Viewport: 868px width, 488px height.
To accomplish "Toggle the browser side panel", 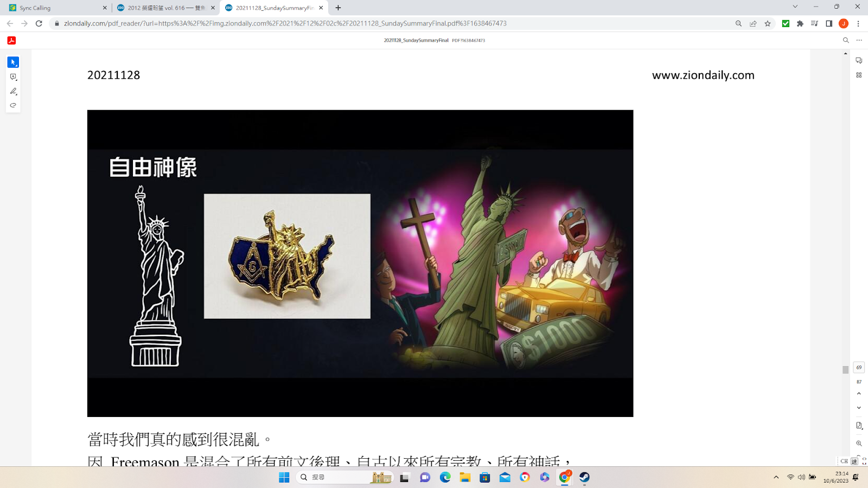I will coord(829,23).
